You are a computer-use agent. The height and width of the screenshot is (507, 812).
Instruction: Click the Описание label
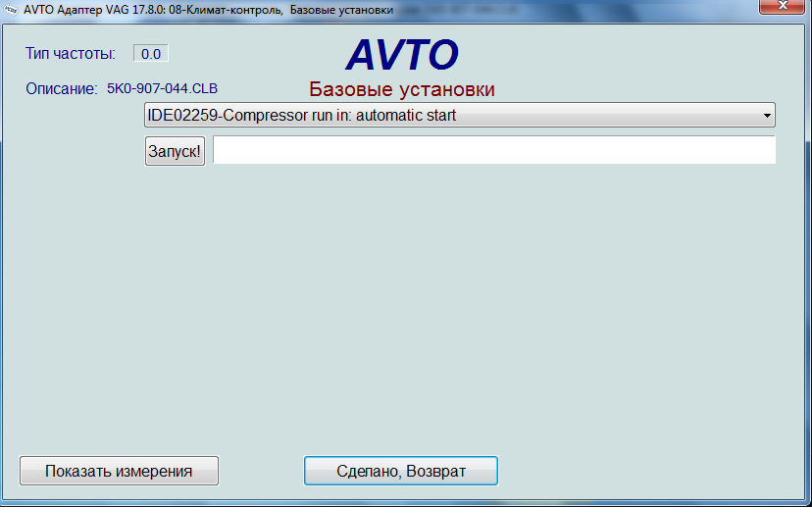coord(62,89)
